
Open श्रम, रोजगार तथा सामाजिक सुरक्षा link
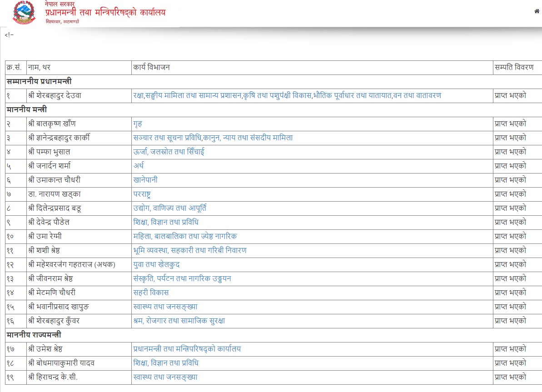pos(179,321)
